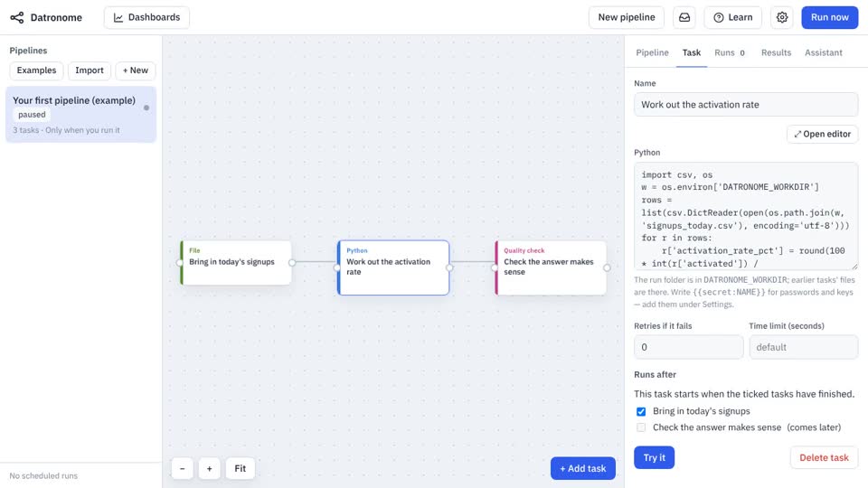This screenshot has width=868, height=488.
Task: Select the Bring in today's signups File node
Action: coord(236,262)
